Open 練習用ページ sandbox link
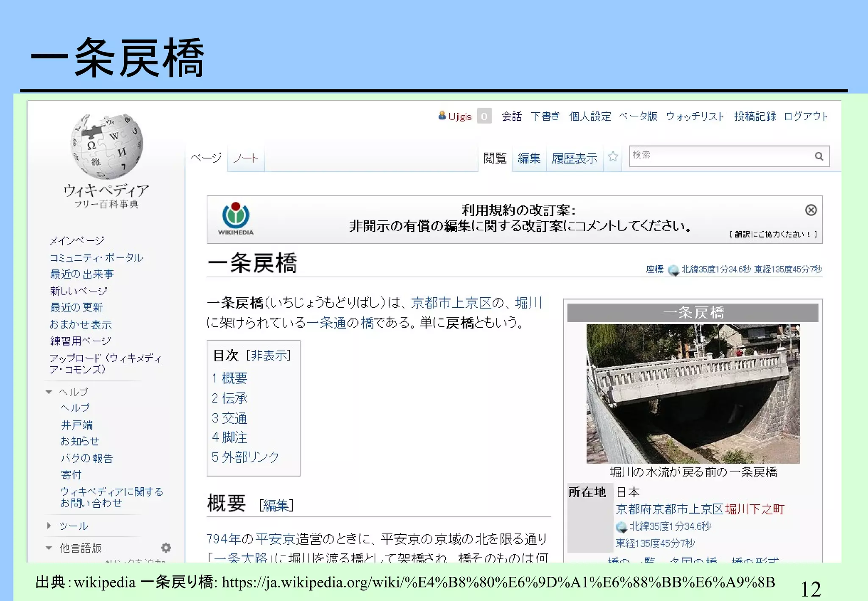868x601 pixels. pyautogui.click(x=80, y=341)
